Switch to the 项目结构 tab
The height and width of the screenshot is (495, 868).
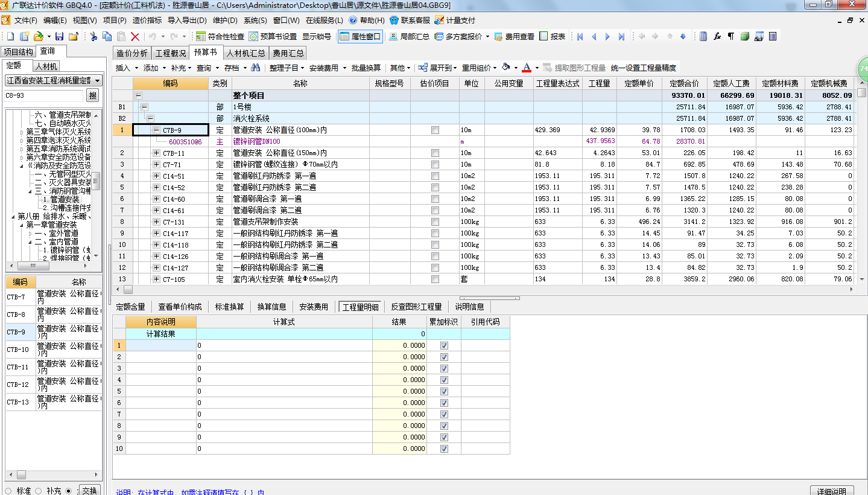[19, 51]
